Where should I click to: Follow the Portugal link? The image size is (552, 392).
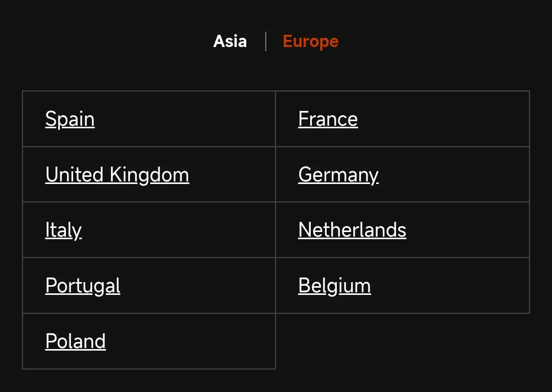click(83, 286)
